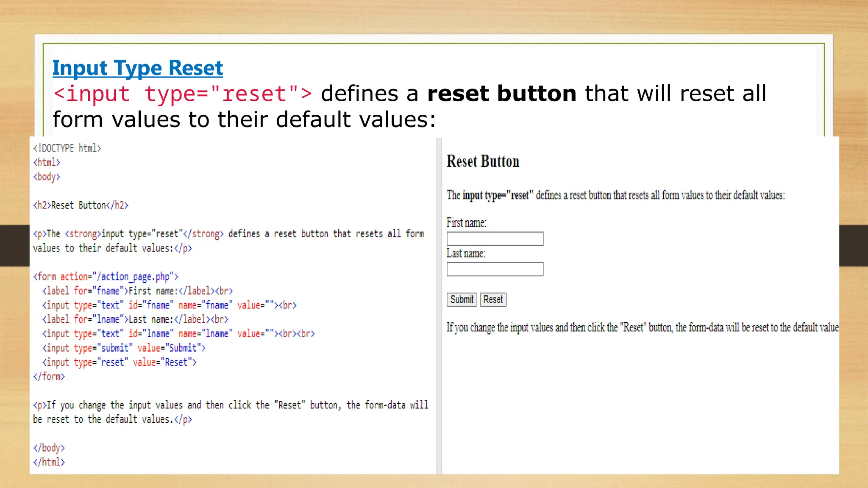Click the Reset button in the form
The height and width of the screenshot is (488, 868).
click(x=493, y=299)
